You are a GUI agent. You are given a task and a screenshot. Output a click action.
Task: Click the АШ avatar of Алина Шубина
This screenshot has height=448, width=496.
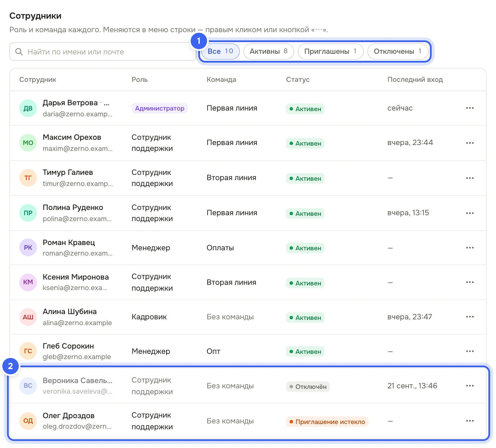[x=28, y=317]
